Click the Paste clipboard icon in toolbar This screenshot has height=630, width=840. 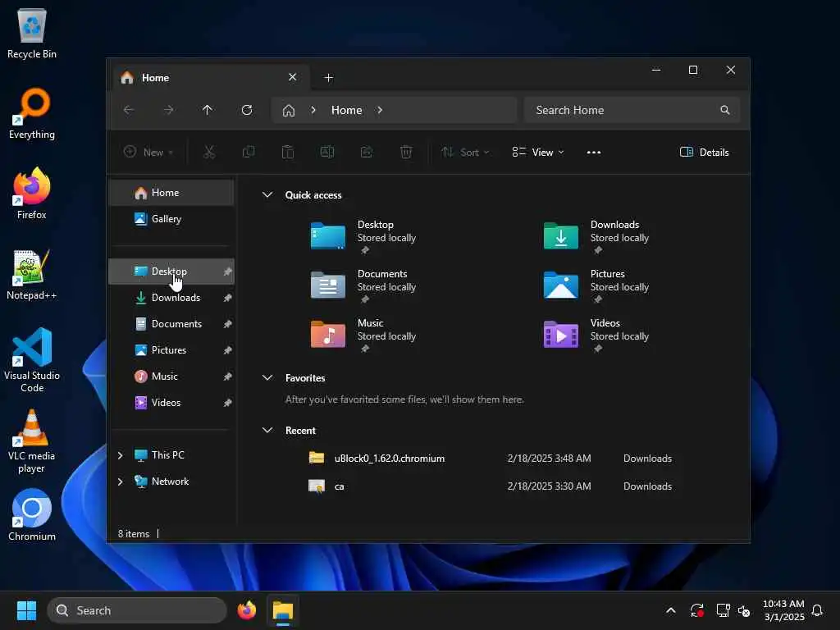pos(288,153)
